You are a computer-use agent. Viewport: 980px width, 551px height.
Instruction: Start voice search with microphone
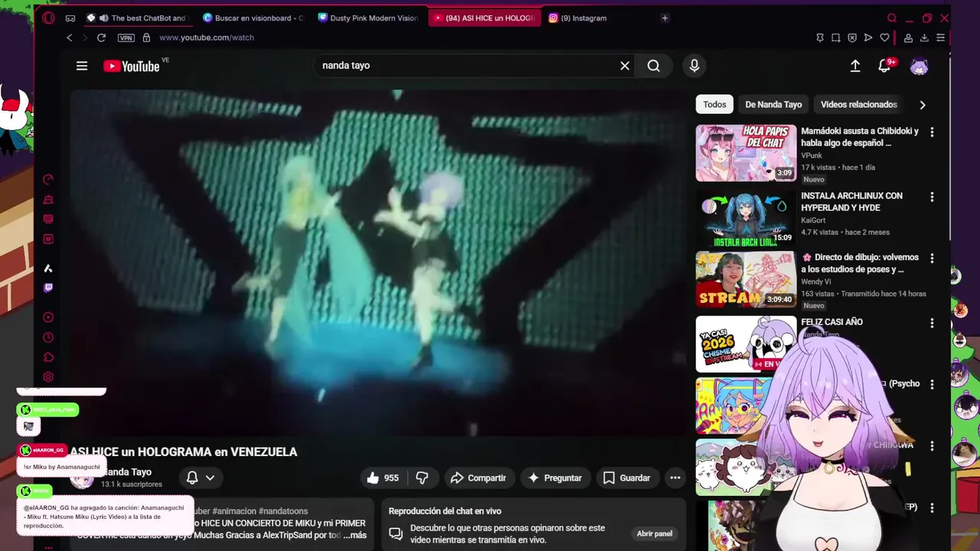(x=694, y=66)
